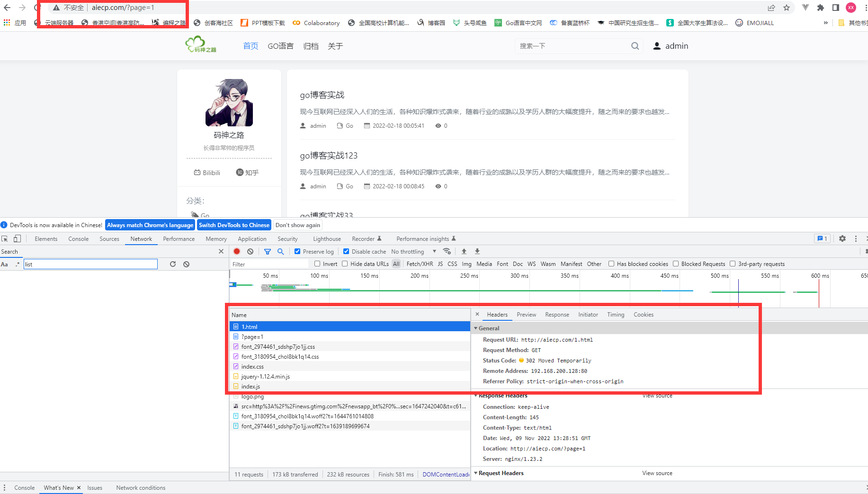The height and width of the screenshot is (494, 868).
Task: Open the Cookies tab of the request
Action: click(x=644, y=315)
